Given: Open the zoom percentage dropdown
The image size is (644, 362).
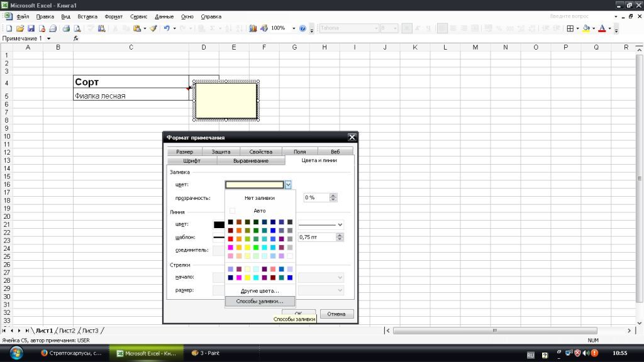Looking at the screenshot, I should point(294,28).
